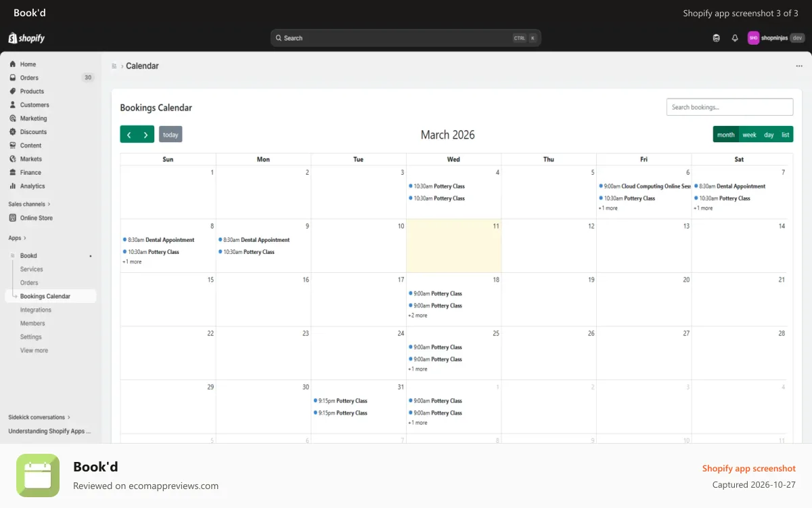Show +1 more on March 25
The image size is (812, 508).
(x=418, y=369)
